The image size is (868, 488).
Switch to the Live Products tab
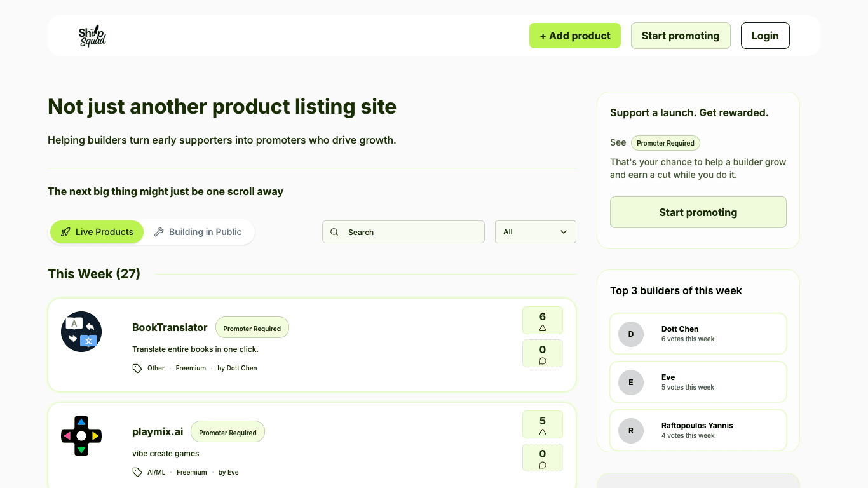[97, 232]
